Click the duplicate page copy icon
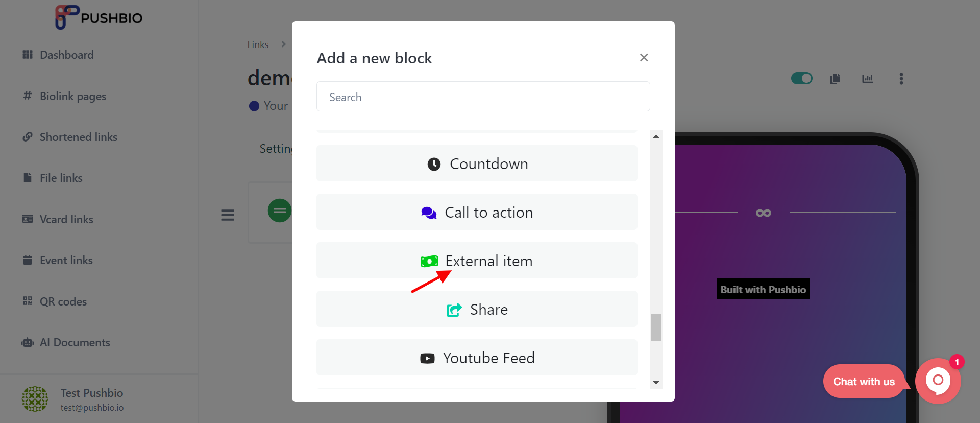 click(x=835, y=79)
